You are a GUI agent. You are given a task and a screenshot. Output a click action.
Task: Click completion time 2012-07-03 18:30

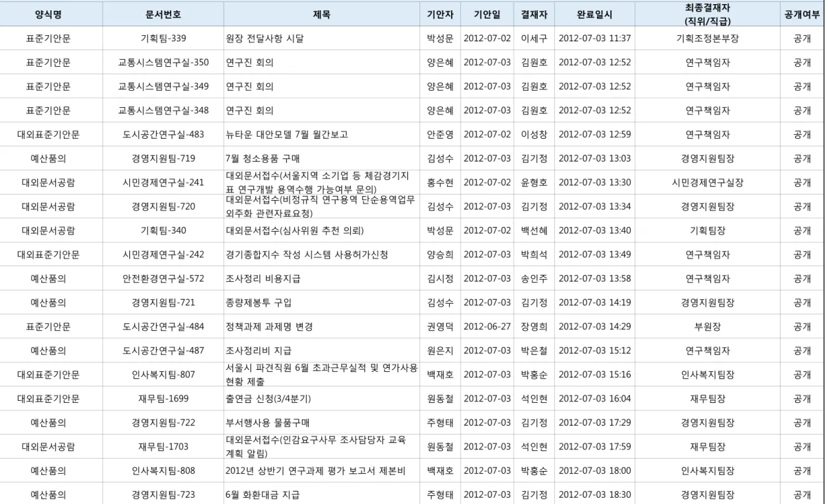(x=594, y=495)
